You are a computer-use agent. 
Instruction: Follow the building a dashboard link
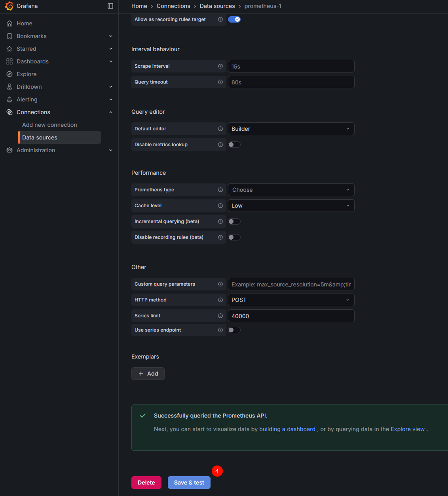tap(287, 429)
